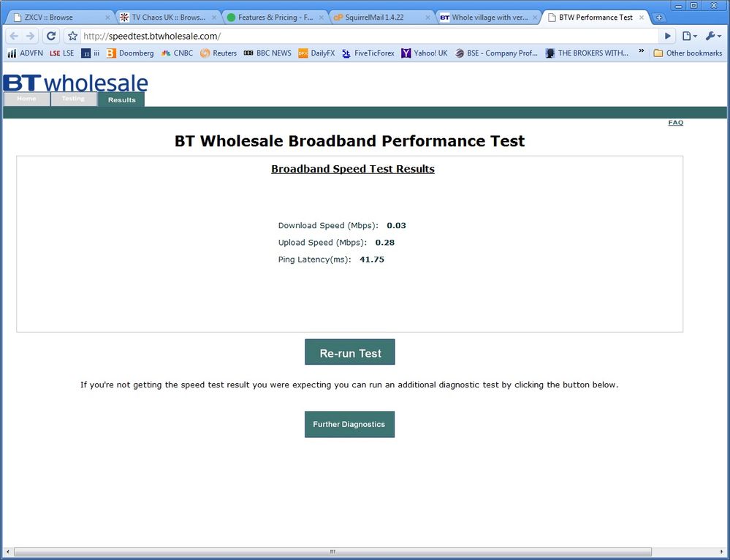Close the SquirrelMail tab
The width and height of the screenshot is (730, 560).
pos(428,18)
